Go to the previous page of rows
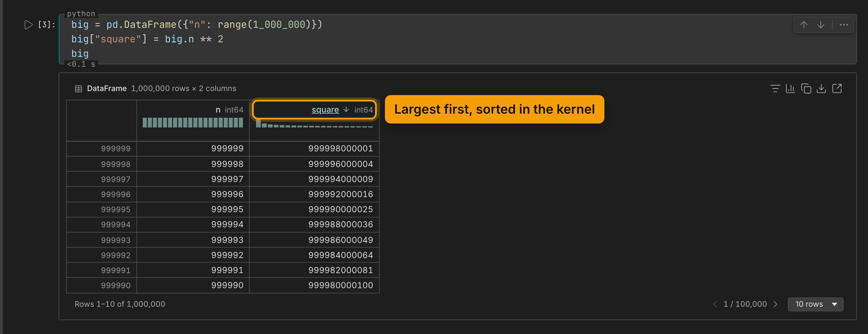This screenshot has width=868, height=334. pyautogui.click(x=715, y=304)
